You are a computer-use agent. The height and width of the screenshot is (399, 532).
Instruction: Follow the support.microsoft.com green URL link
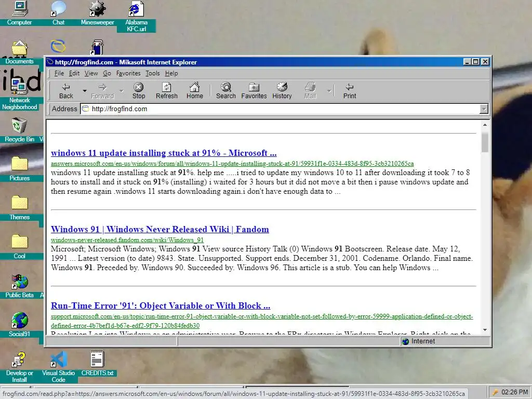pos(262,321)
